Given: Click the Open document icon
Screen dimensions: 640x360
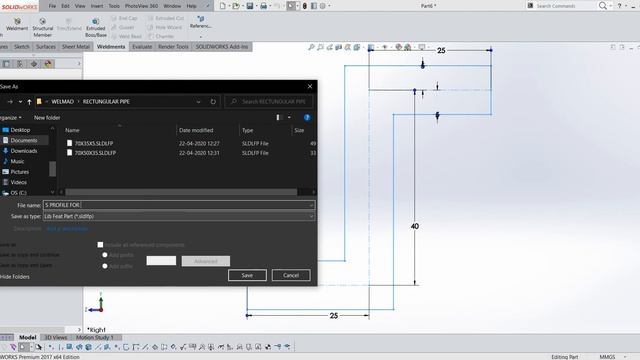Looking at the screenshot, I should [236, 6].
